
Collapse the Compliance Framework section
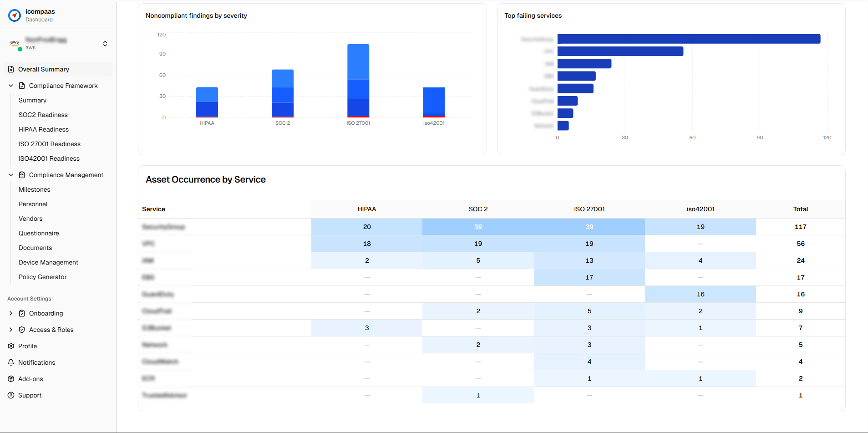[x=11, y=86]
